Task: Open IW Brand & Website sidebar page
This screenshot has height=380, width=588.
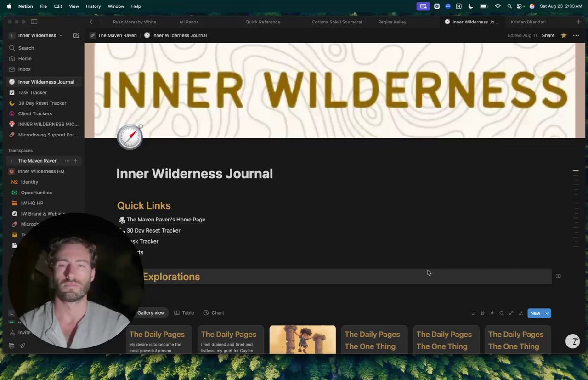Action: tap(43, 214)
